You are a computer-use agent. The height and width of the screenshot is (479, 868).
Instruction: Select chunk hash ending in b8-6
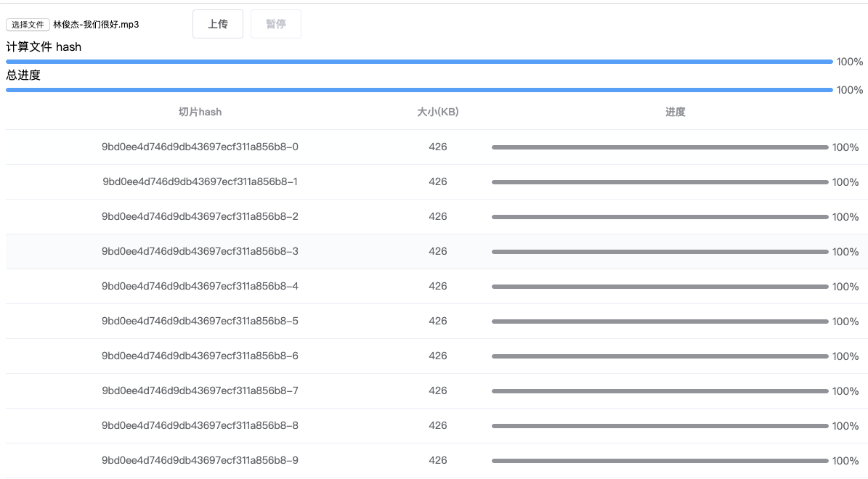click(x=200, y=356)
